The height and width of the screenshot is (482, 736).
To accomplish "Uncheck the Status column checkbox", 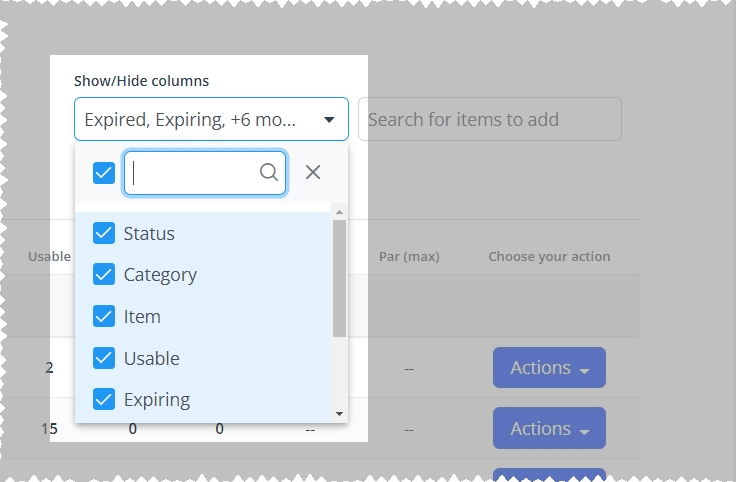I will pos(104,233).
